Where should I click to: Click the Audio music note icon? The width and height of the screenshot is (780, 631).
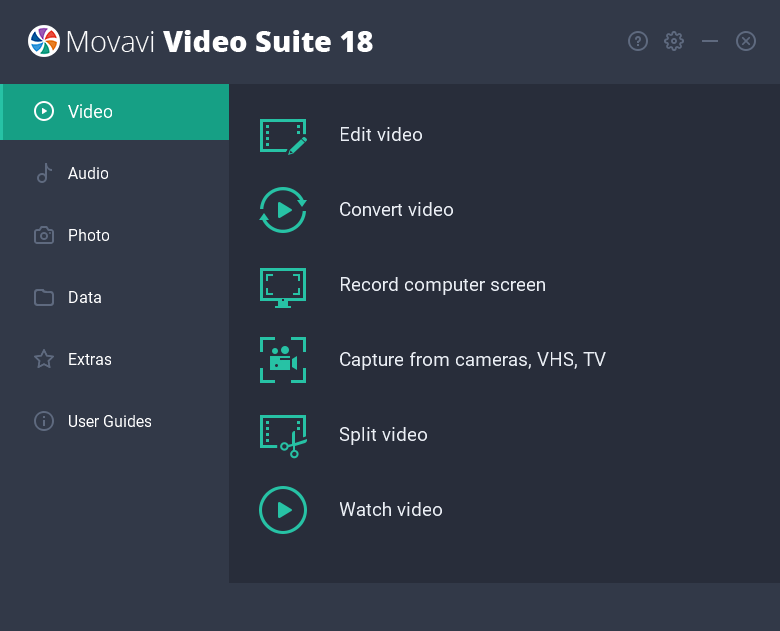[x=44, y=173]
